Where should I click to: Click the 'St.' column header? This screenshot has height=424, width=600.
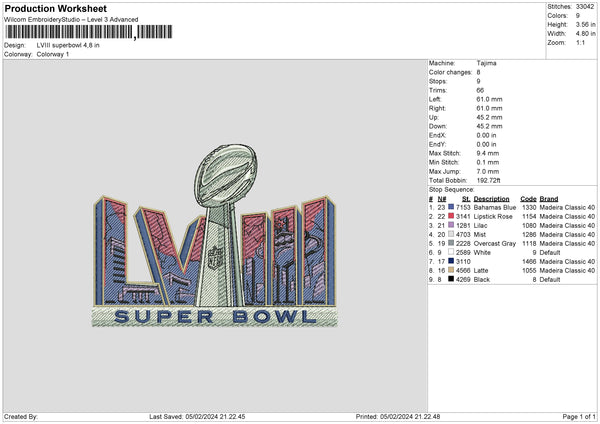click(466, 199)
